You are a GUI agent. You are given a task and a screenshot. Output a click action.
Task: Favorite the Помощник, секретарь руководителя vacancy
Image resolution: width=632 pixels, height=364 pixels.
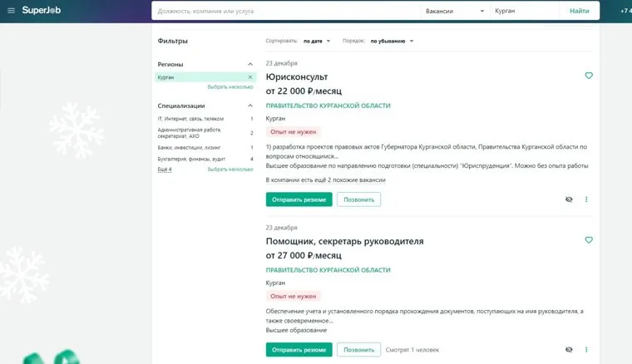tap(589, 240)
